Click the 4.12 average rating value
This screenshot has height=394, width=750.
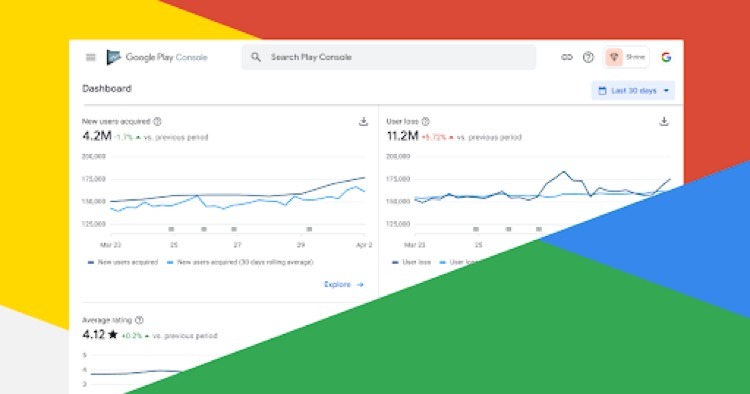[93, 335]
